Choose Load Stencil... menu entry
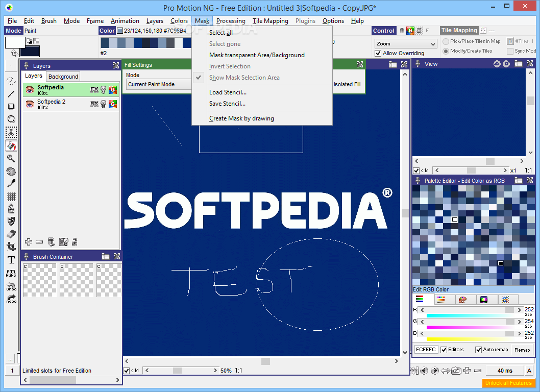Screen dimensions: 540x392 coord(228,92)
